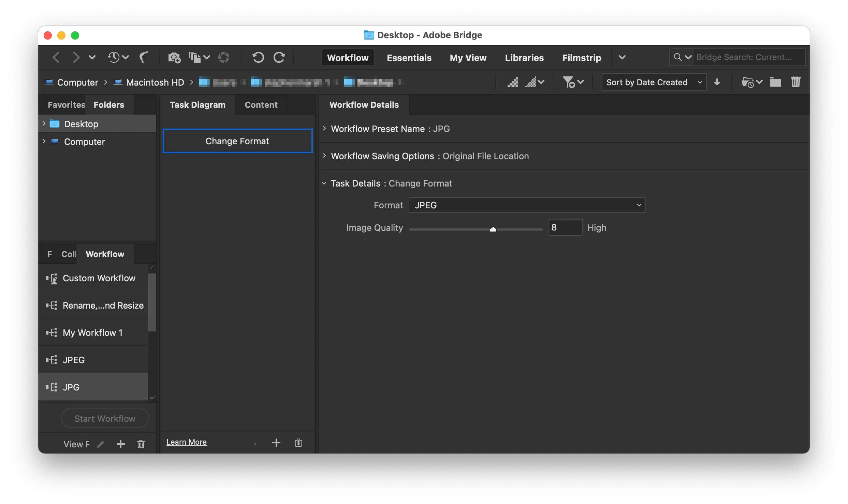Open the Learn More link
The height and width of the screenshot is (504, 848).
point(187,442)
